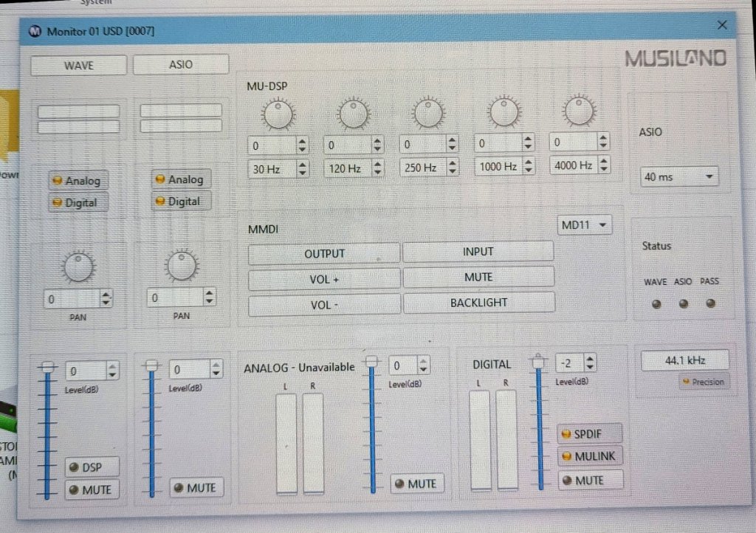Click the MUTE button in MMDI section
This screenshot has width=756, height=533.
click(x=478, y=277)
